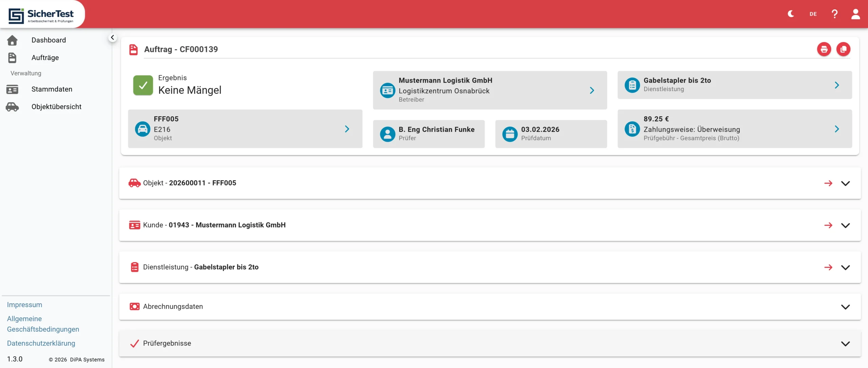Viewport: 868px width, 368px height.
Task: Open the user account icon
Action: point(855,14)
